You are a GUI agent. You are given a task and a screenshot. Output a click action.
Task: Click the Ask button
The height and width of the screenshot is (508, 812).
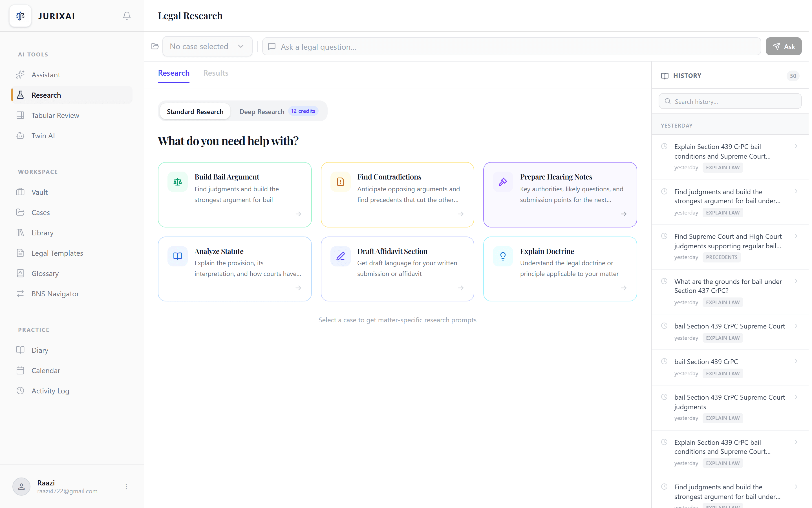[x=784, y=46]
